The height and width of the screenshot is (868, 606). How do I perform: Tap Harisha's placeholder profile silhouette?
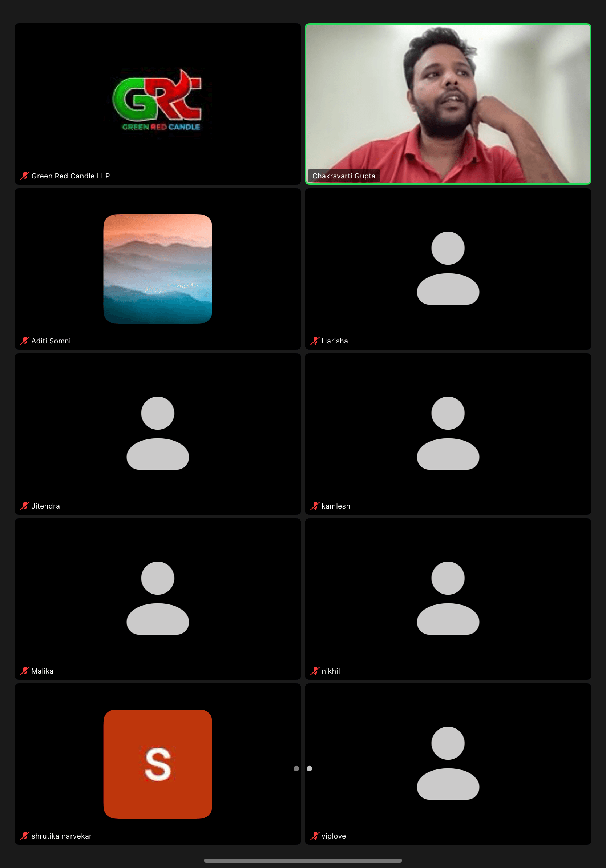coord(448,268)
